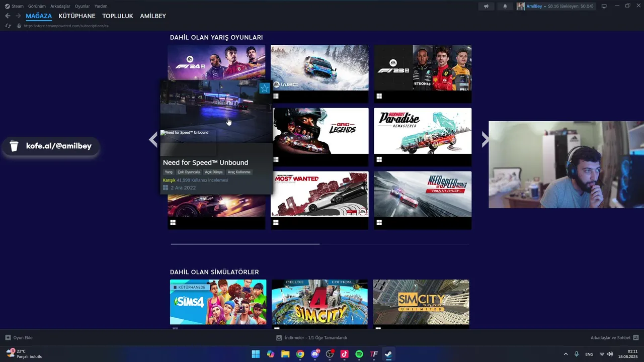This screenshot has height=362, width=644.
Task: Click Windows icon under Most Wanted
Action: (276, 222)
